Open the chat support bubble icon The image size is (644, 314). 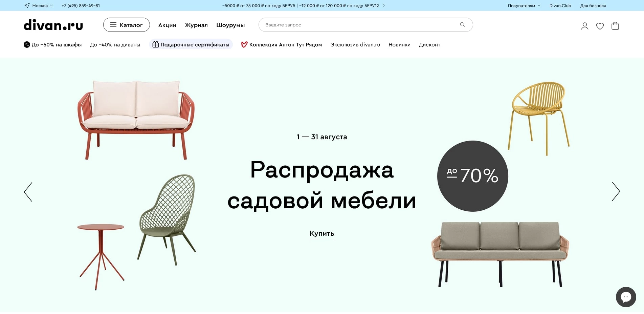pos(626,297)
